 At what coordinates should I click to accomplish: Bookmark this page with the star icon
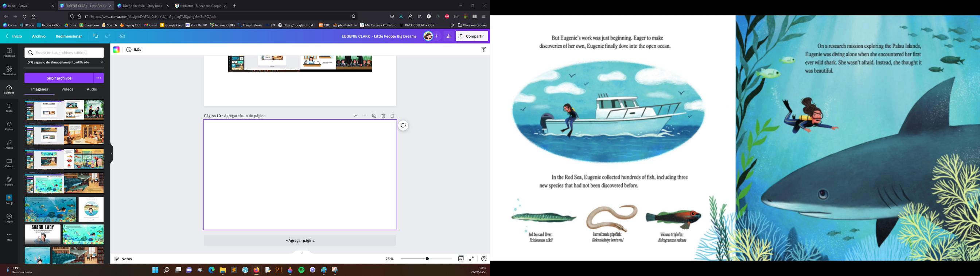[x=353, y=16]
